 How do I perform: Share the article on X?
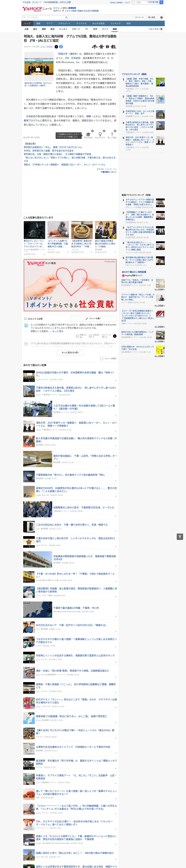pyautogui.click(x=56, y=47)
